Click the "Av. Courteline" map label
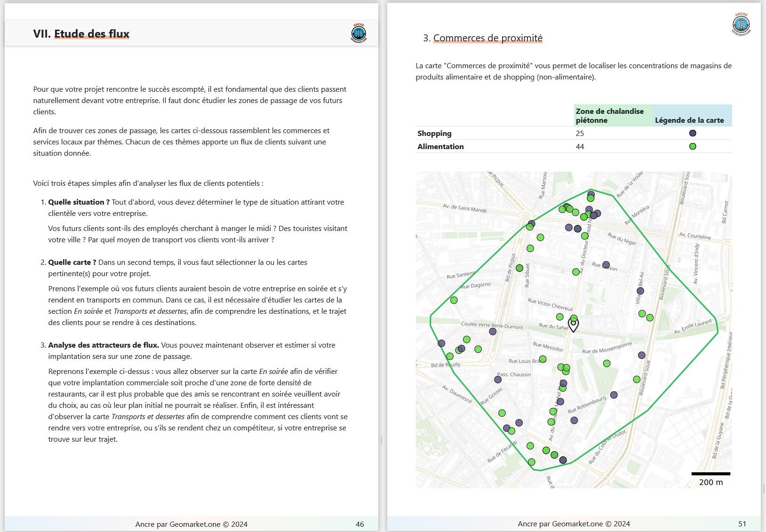 [x=695, y=235]
